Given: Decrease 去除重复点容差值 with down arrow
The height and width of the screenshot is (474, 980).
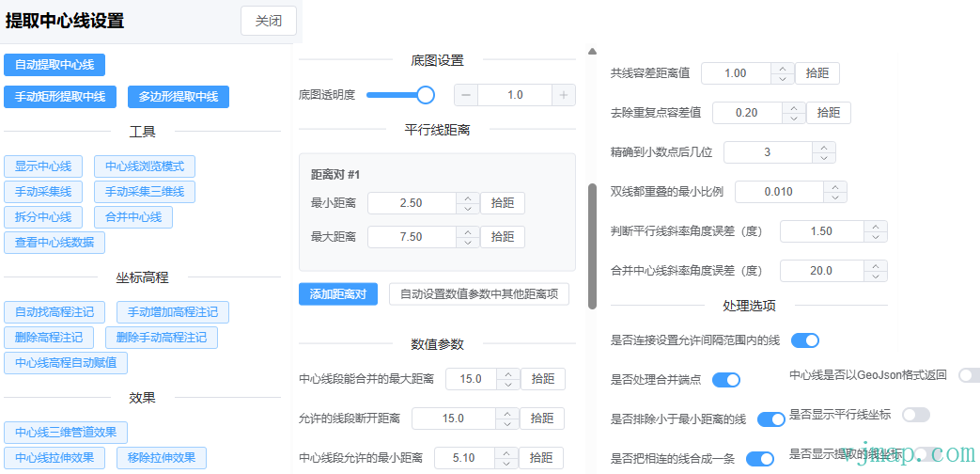Looking at the screenshot, I should coord(794,118).
